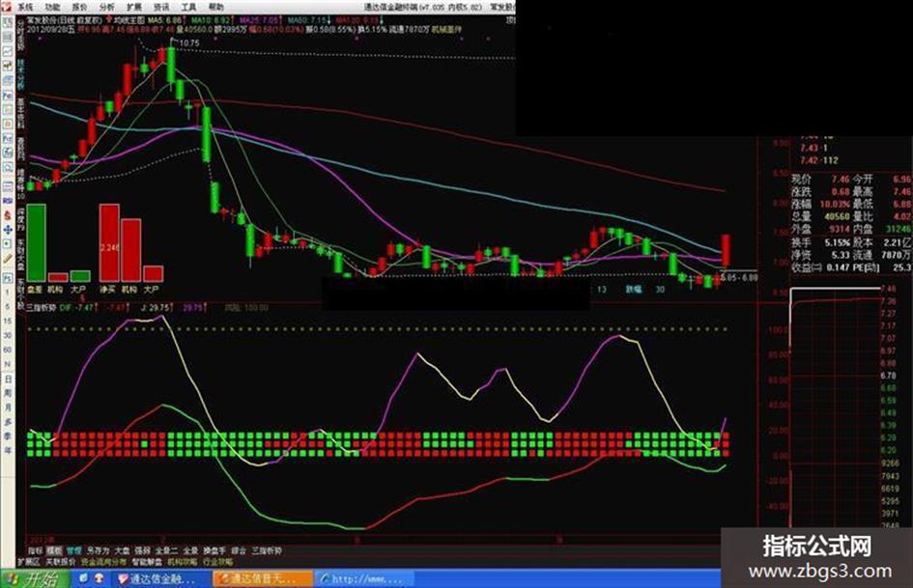Screen dimensions: 913x588
Task: Click the blue four-arrow move icon
Action: click(x=8, y=230)
